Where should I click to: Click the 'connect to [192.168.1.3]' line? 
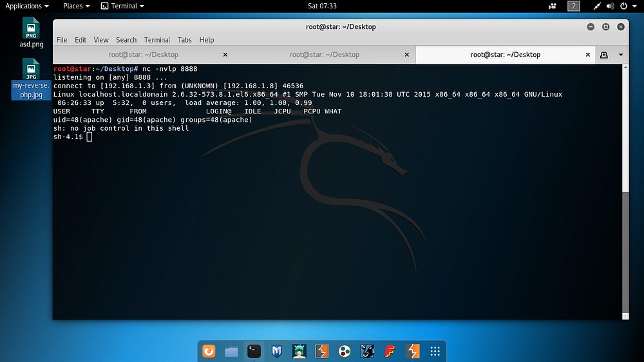click(x=178, y=86)
